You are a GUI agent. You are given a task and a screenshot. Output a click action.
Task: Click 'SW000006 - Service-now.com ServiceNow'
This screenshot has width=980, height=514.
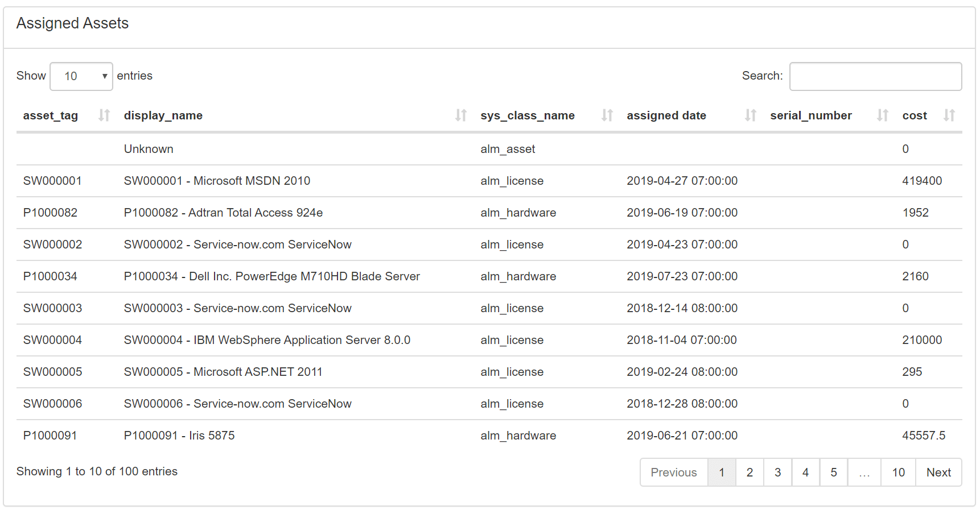click(238, 404)
